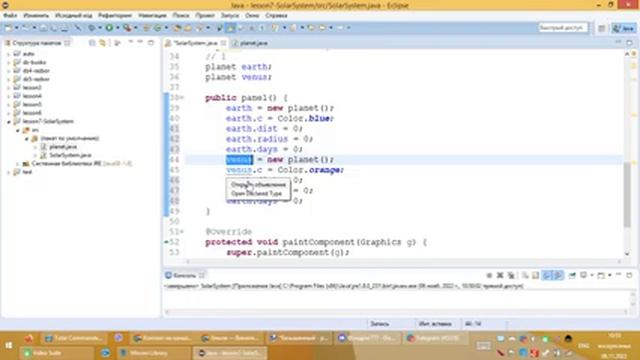Launch Debug with the bug icon

91,28
